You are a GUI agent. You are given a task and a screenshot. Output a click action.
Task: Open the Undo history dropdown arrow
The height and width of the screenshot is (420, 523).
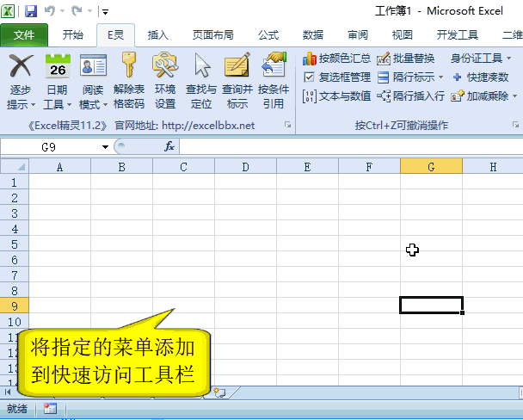63,11
